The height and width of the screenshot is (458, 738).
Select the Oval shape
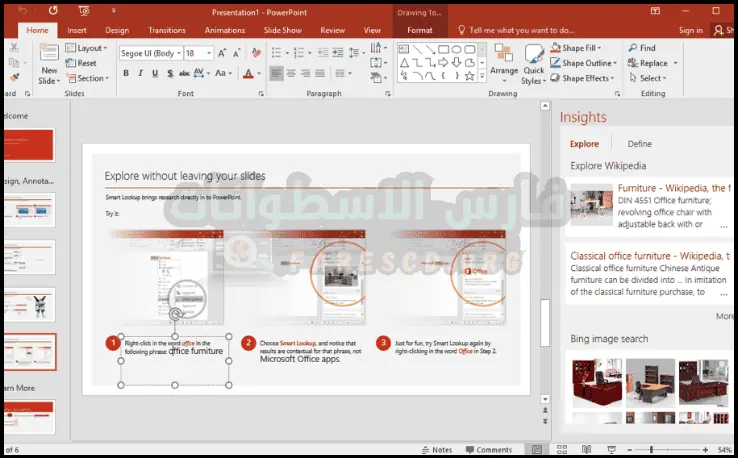tap(456, 49)
